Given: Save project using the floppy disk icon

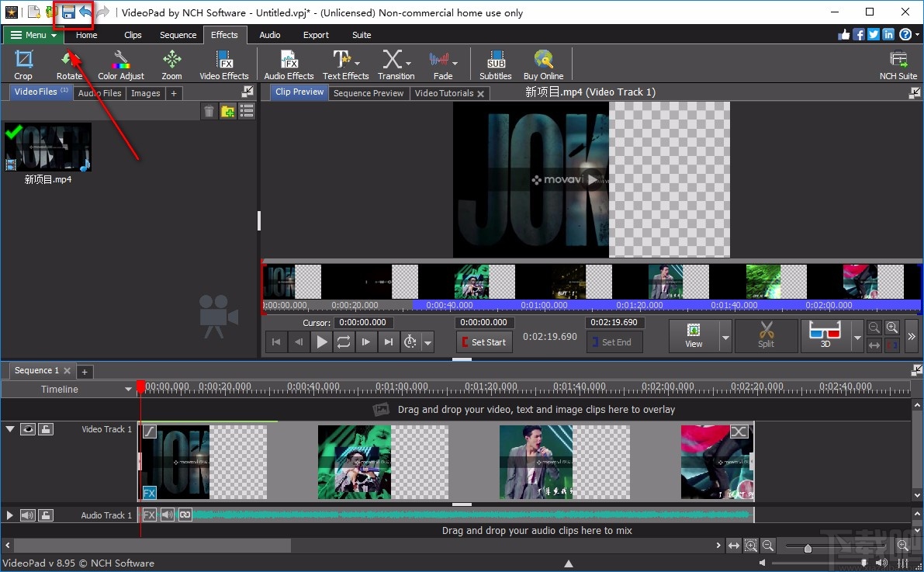Looking at the screenshot, I should [x=68, y=12].
